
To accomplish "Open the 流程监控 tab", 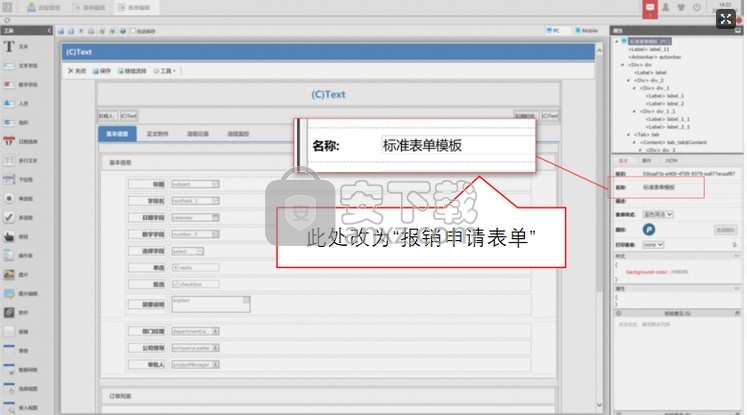I will 238,134.
